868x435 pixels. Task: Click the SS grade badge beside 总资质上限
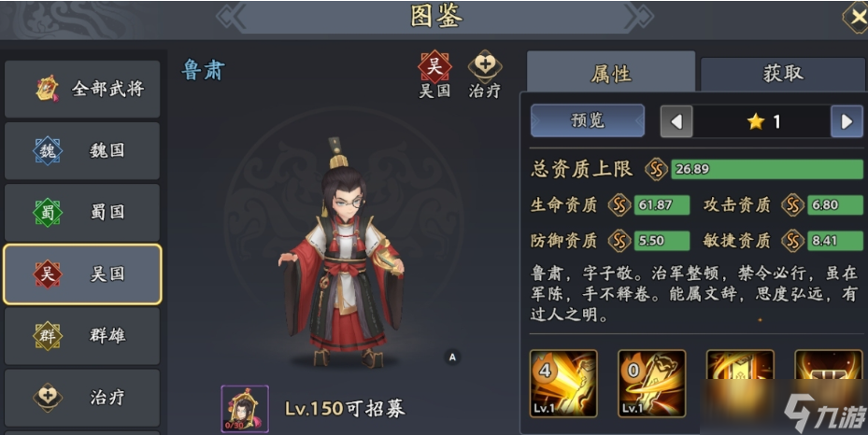click(656, 169)
